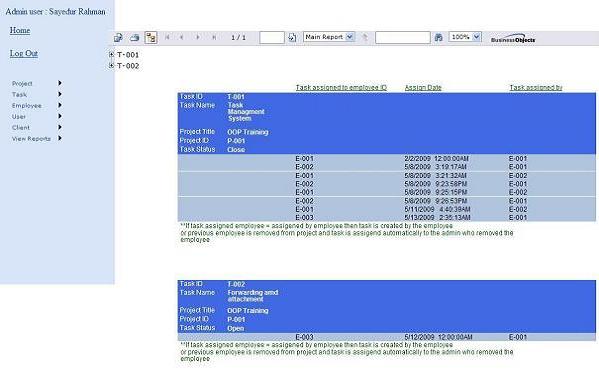
Task: Open the User menu
Action: pyautogui.click(x=19, y=116)
